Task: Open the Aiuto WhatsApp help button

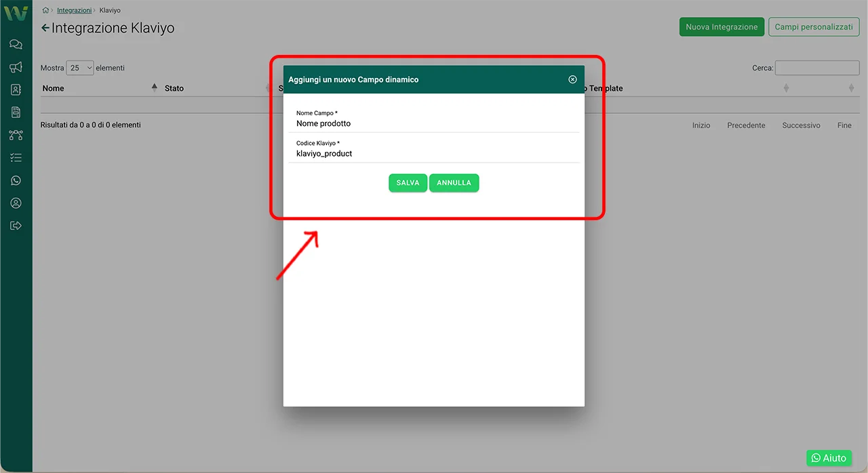Action: tap(829, 458)
